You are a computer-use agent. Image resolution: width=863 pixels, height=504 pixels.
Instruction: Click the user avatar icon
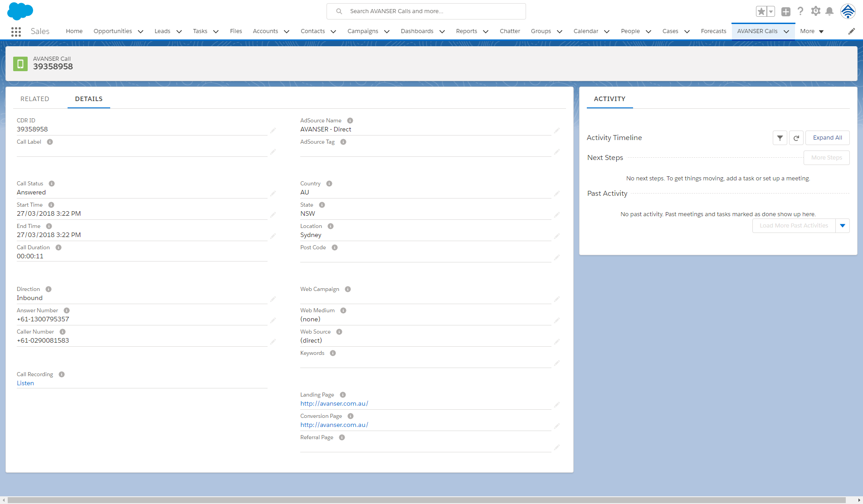[848, 11]
